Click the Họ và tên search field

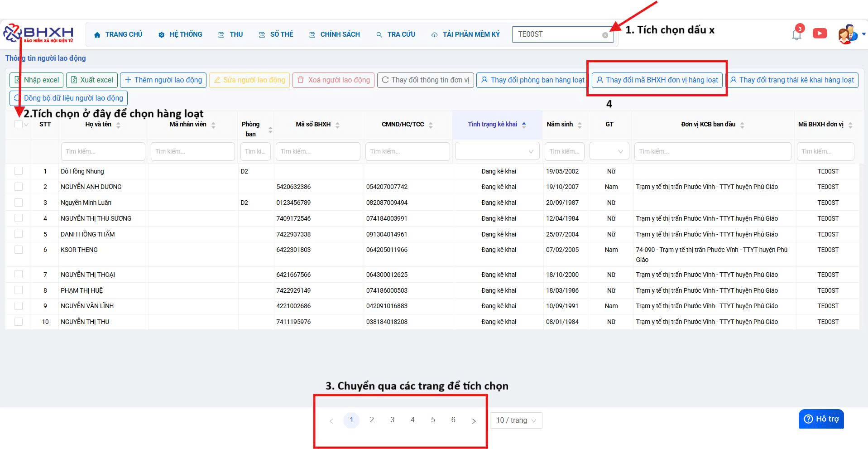(x=103, y=151)
